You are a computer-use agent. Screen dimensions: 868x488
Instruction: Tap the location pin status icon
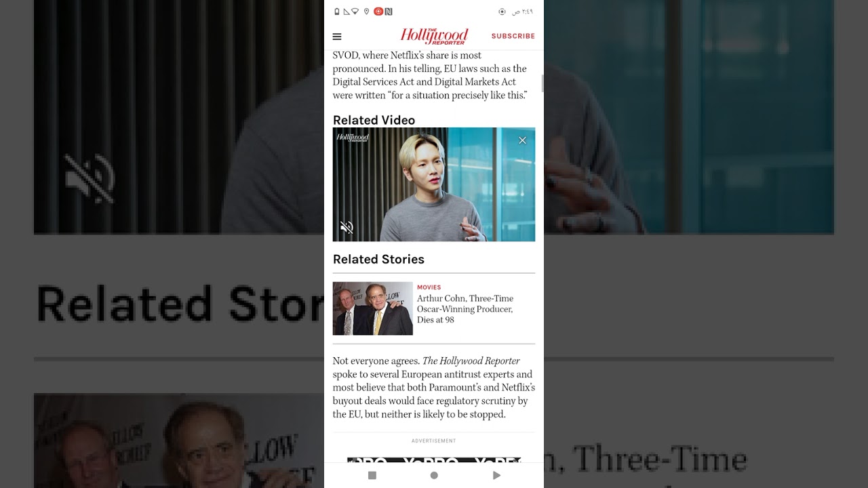point(367,12)
